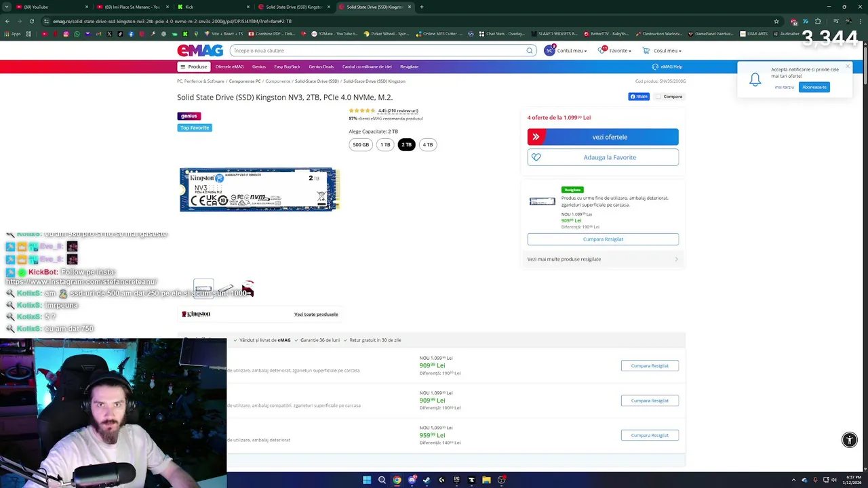
Task: Click the double-arrow icon on vezi ofertele
Action: click(x=536, y=137)
